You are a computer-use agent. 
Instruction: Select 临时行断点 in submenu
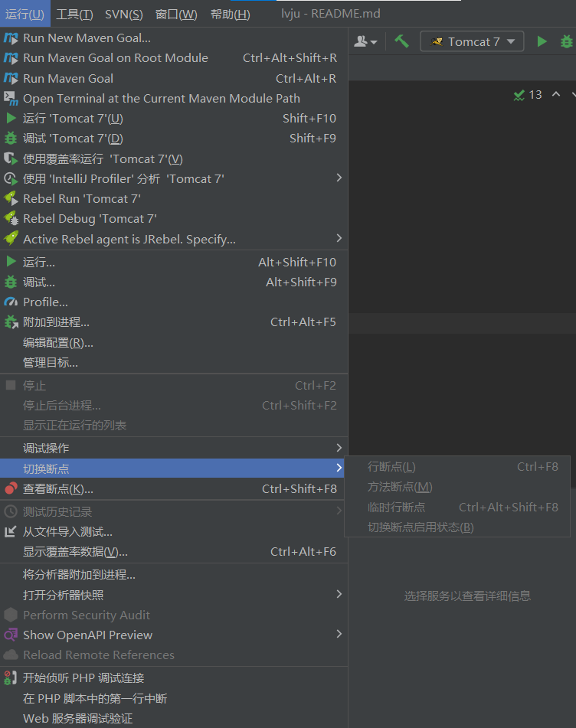(457, 507)
